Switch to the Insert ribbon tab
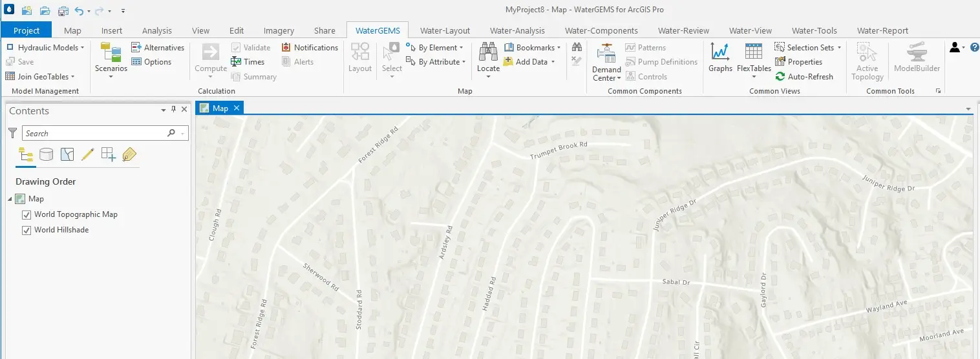Image resolution: width=980 pixels, height=359 pixels. point(112,30)
